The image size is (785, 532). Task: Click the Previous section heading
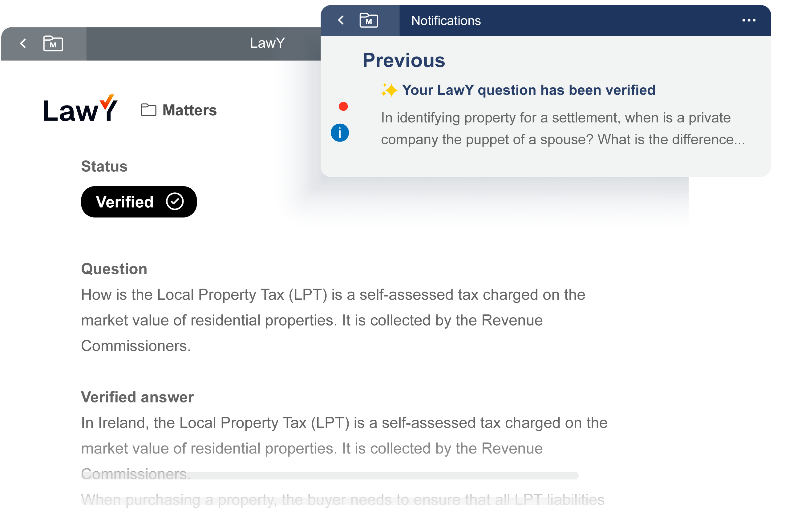coord(404,60)
